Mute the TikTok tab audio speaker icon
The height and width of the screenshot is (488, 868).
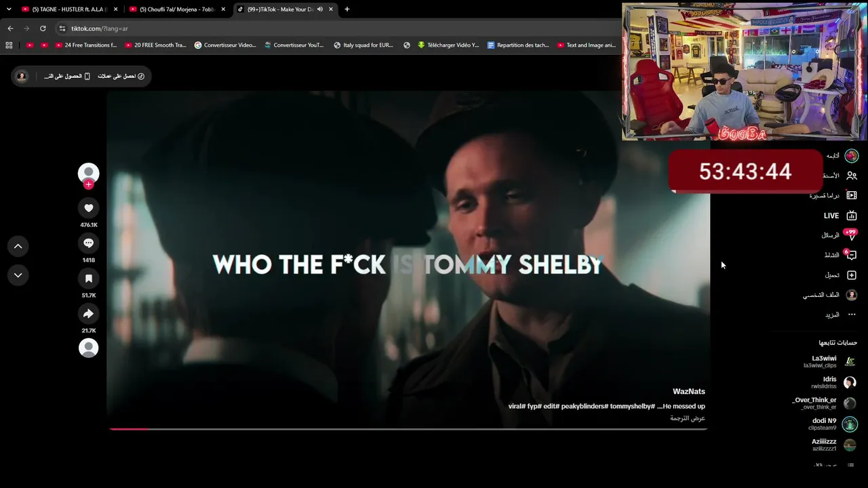click(320, 9)
